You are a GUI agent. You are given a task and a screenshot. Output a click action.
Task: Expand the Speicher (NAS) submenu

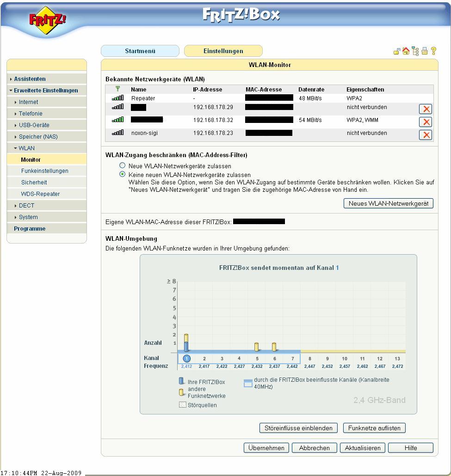(x=38, y=137)
